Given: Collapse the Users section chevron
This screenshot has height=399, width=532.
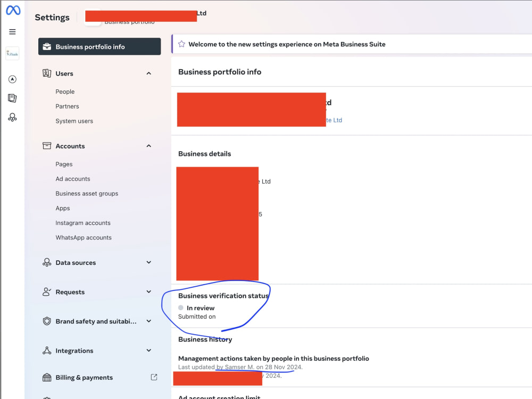Looking at the screenshot, I should click(x=148, y=73).
